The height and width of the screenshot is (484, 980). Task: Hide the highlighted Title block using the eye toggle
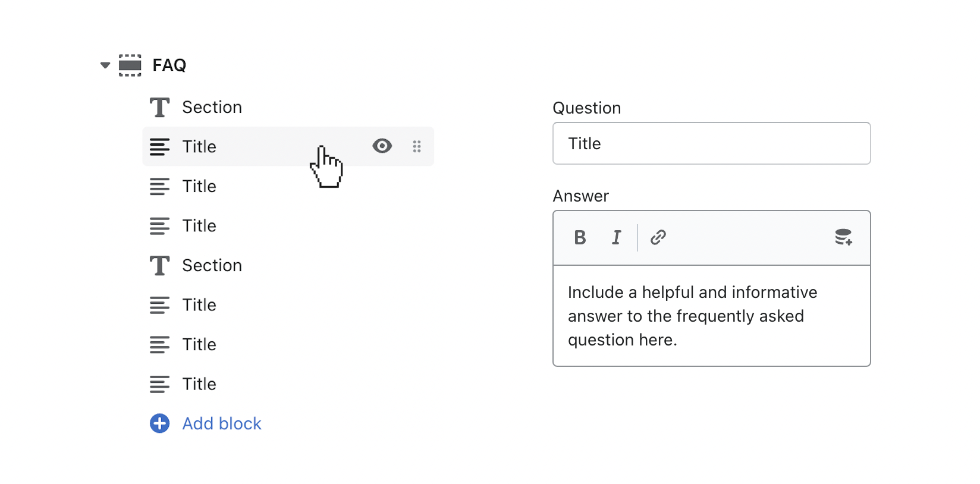pos(382,146)
